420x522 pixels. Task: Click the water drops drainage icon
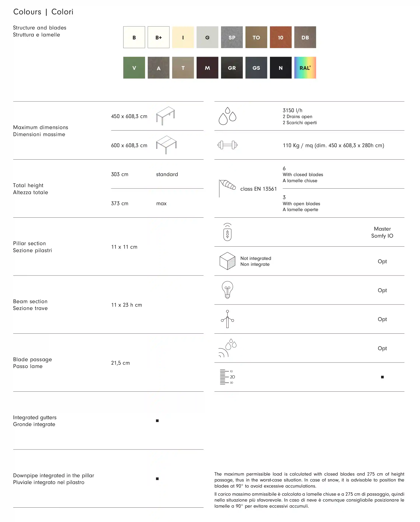tap(227, 116)
